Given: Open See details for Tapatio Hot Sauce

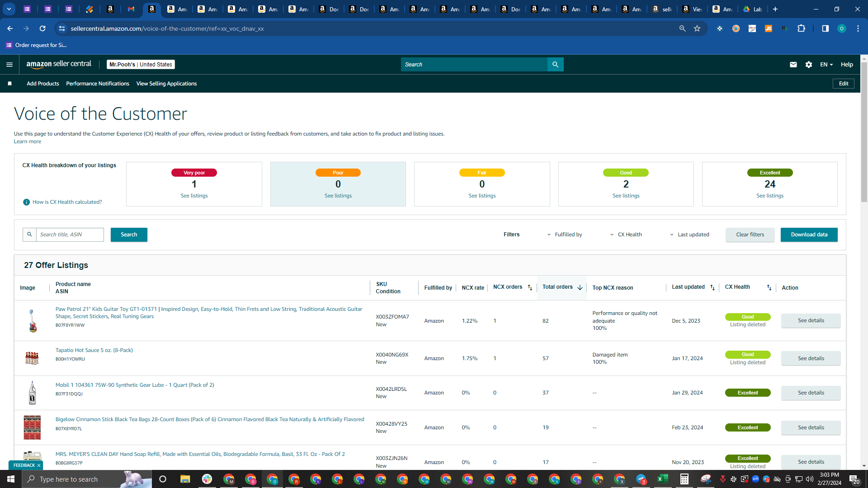Looking at the screenshot, I should [x=811, y=358].
